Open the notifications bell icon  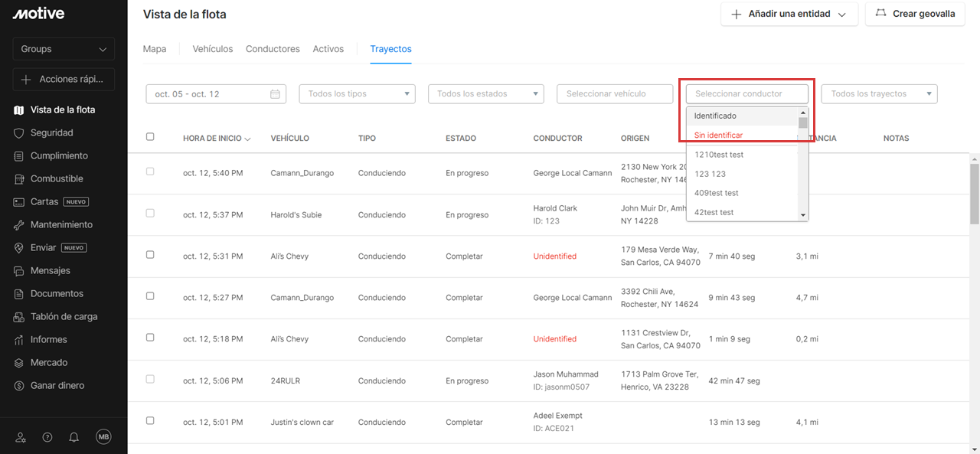tap(74, 437)
